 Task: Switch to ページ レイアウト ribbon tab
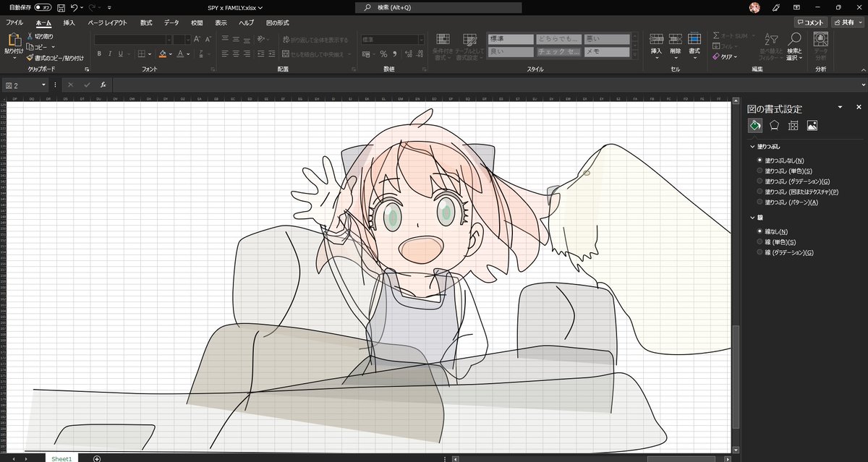click(107, 22)
